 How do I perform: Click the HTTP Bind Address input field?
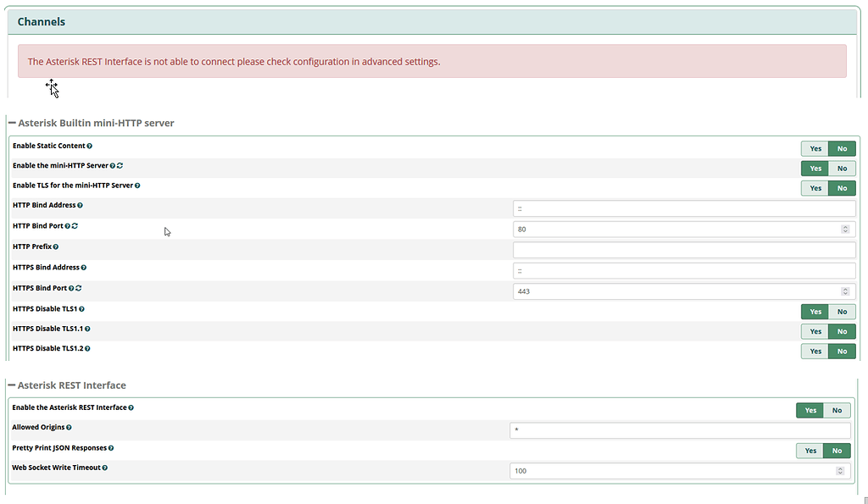click(683, 208)
